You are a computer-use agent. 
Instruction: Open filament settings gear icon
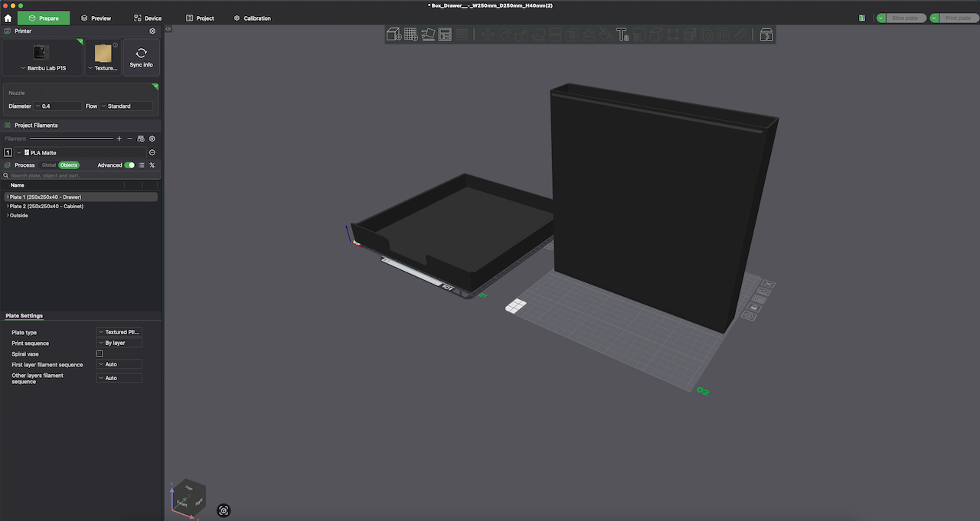pyautogui.click(x=152, y=138)
